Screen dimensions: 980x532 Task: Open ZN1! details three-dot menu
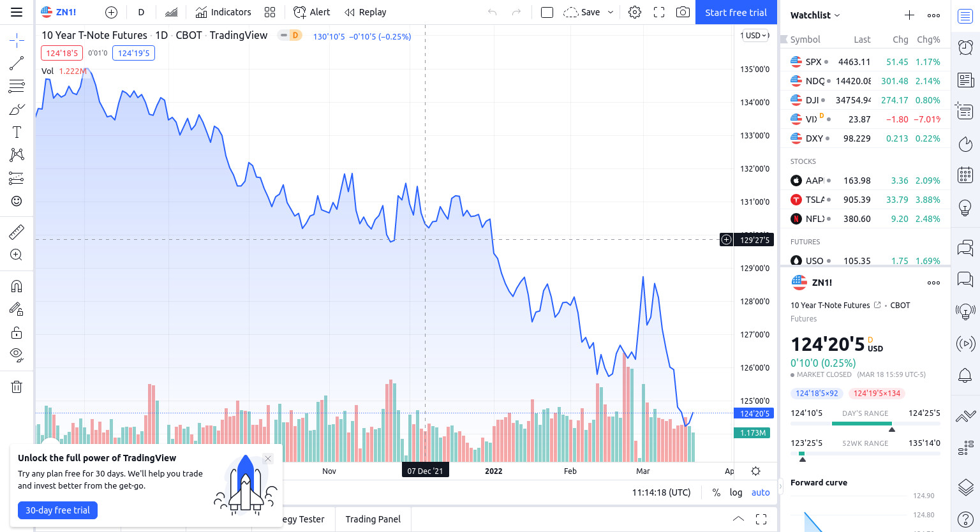pyautogui.click(x=933, y=283)
